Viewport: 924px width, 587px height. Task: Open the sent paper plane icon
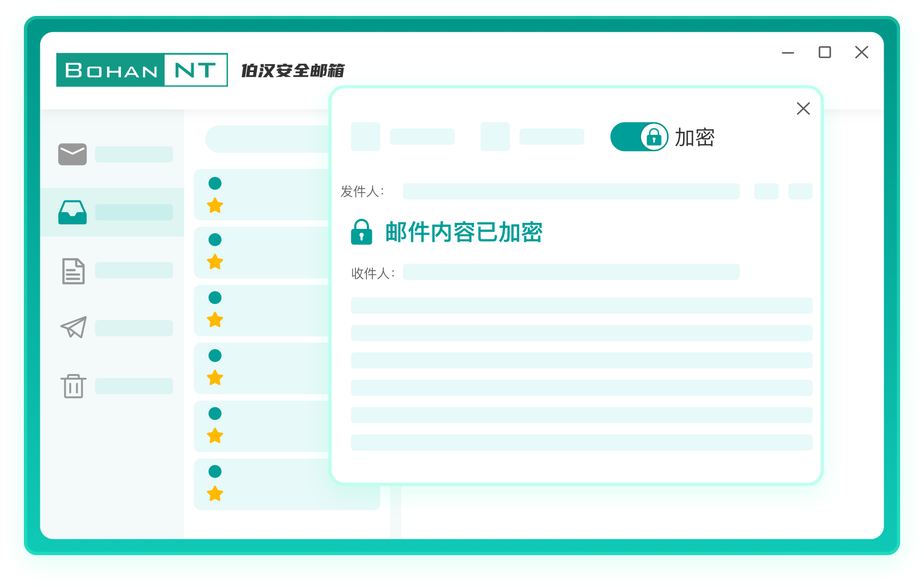[x=74, y=327]
